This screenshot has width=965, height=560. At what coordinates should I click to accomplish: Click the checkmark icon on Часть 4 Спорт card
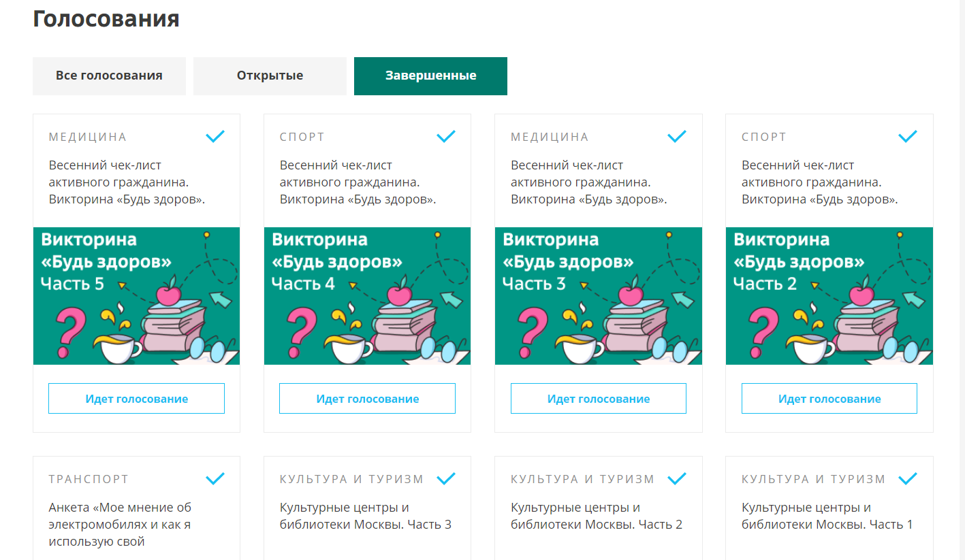coord(446,137)
